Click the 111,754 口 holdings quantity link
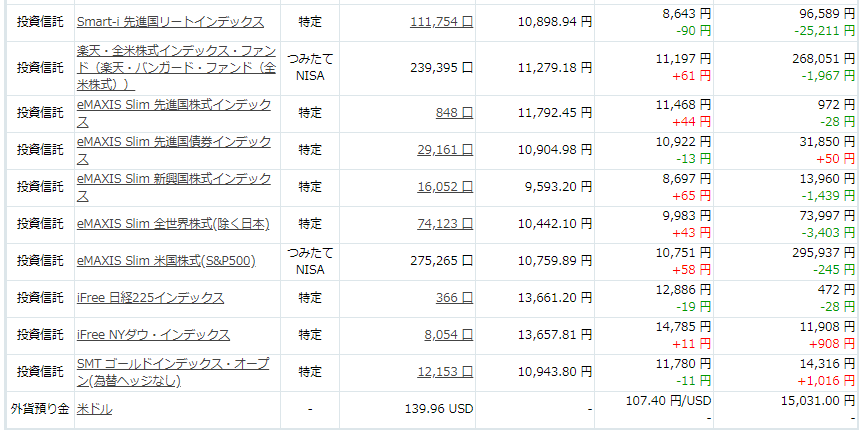 pyautogui.click(x=441, y=22)
